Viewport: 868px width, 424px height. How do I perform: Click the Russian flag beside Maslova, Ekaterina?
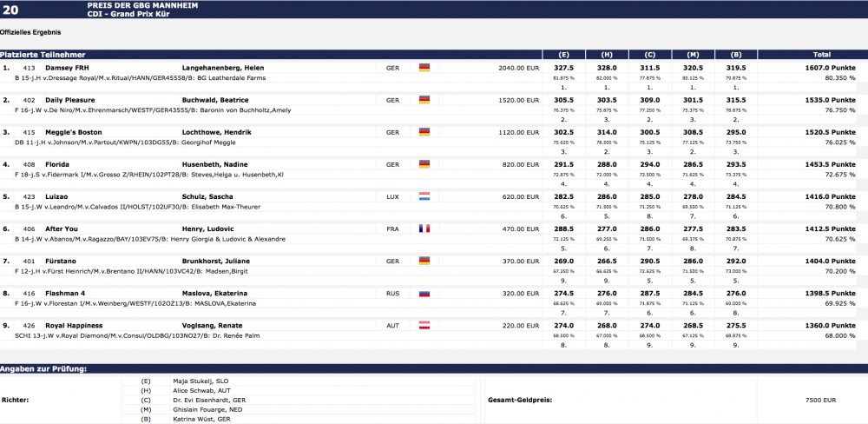coord(424,294)
